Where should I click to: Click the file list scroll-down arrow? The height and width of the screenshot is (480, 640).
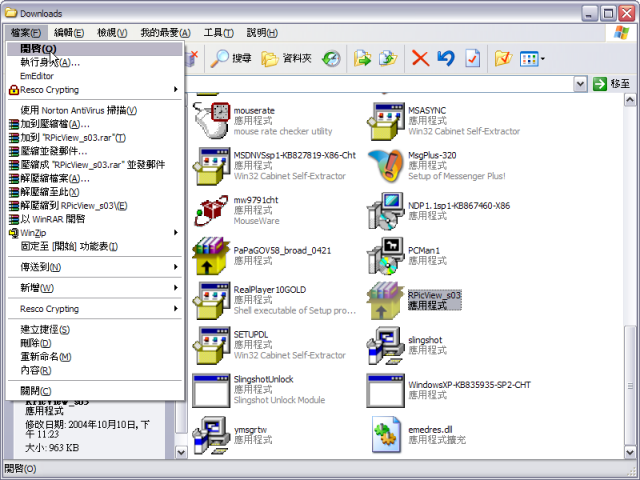[630, 451]
